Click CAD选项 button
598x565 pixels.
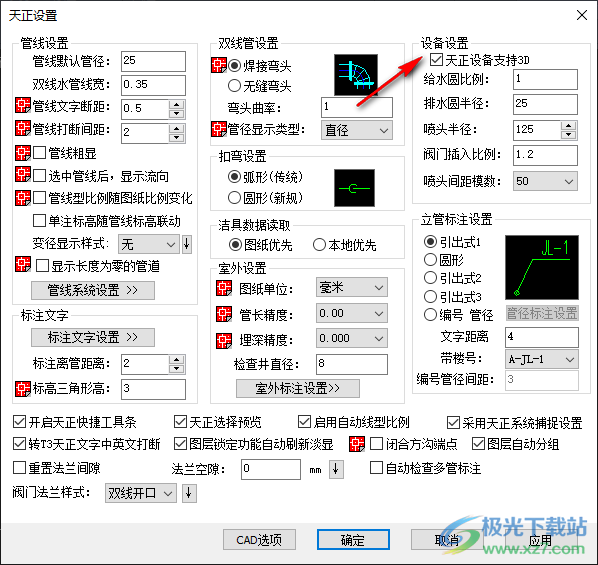(259, 540)
